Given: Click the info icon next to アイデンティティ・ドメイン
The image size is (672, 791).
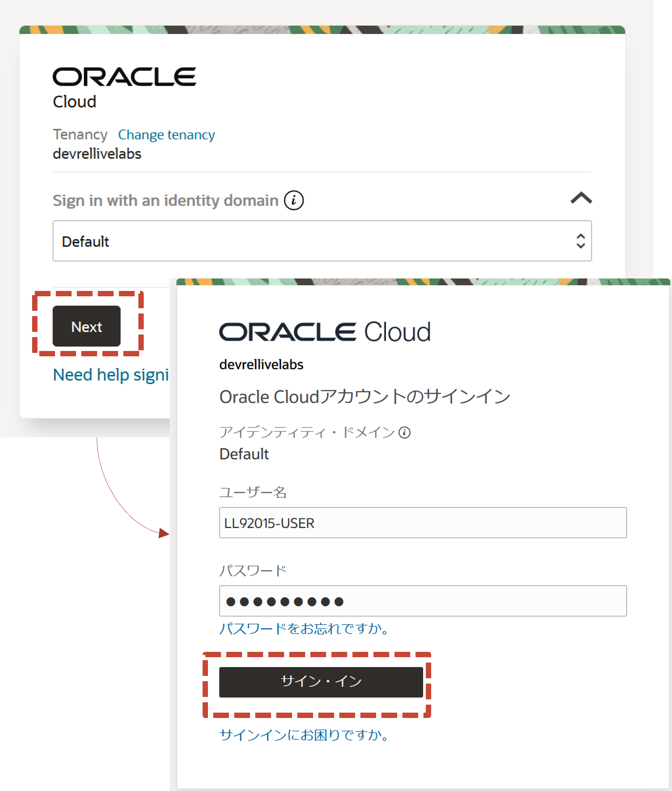Looking at the screenshot, I should pyautogui.click(x=404, y=432).
